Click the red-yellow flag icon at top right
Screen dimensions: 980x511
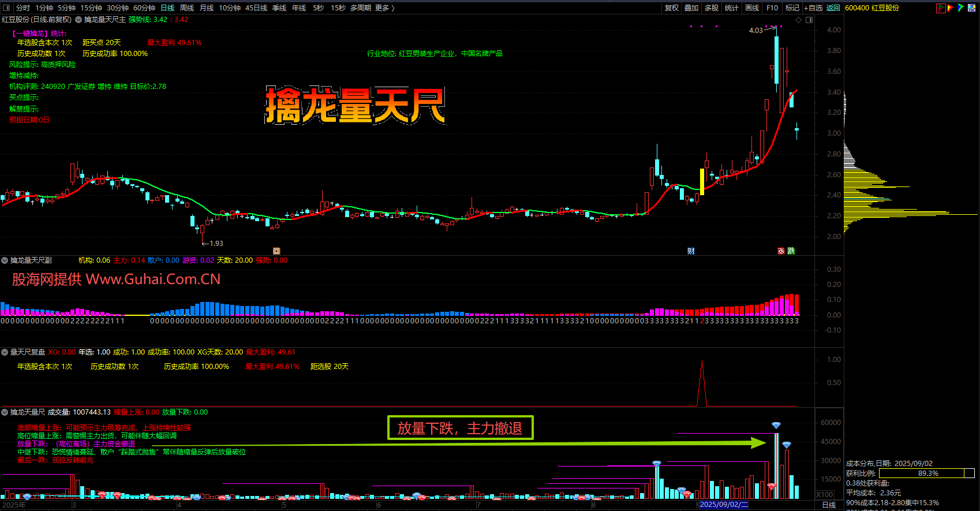[951, 8]
